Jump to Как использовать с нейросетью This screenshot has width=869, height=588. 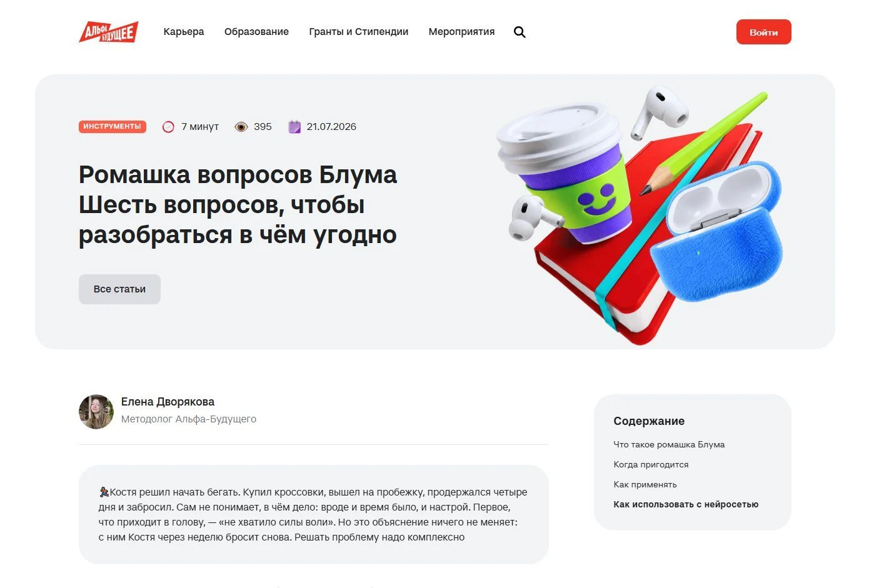686,504
